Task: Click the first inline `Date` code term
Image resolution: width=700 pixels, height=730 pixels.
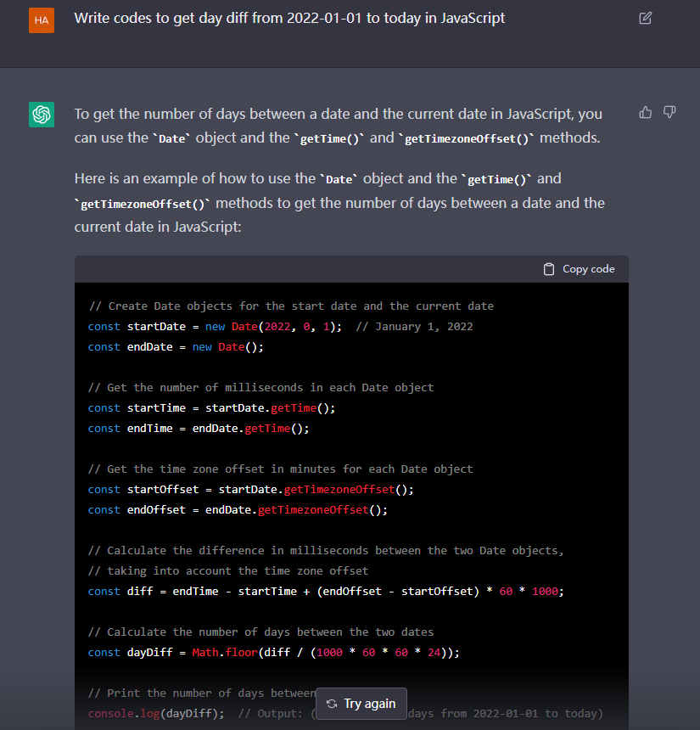Action: [x=171, y=138]
